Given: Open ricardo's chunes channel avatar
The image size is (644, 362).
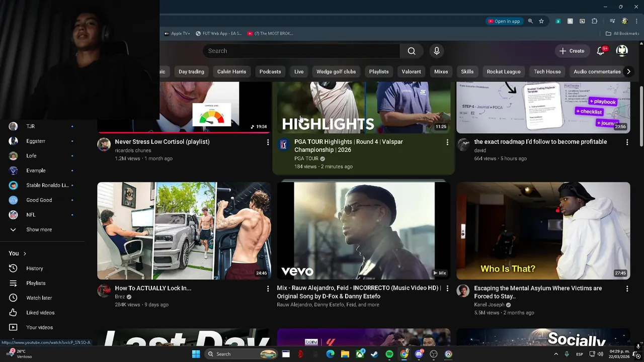Looking at the screenshot, I should [104, 145].
